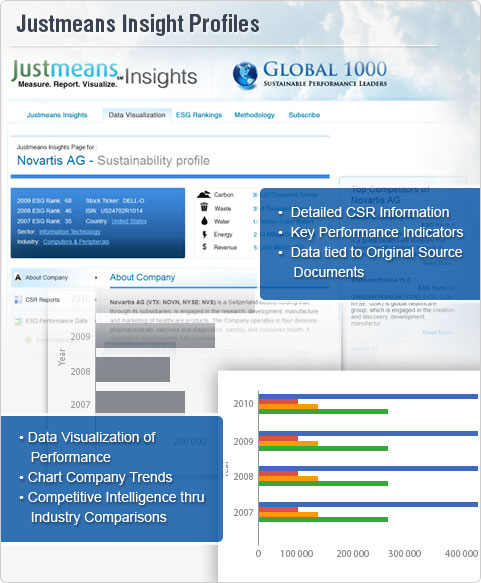
Task: Click the Water droplet icon
Action: (204, 221)
